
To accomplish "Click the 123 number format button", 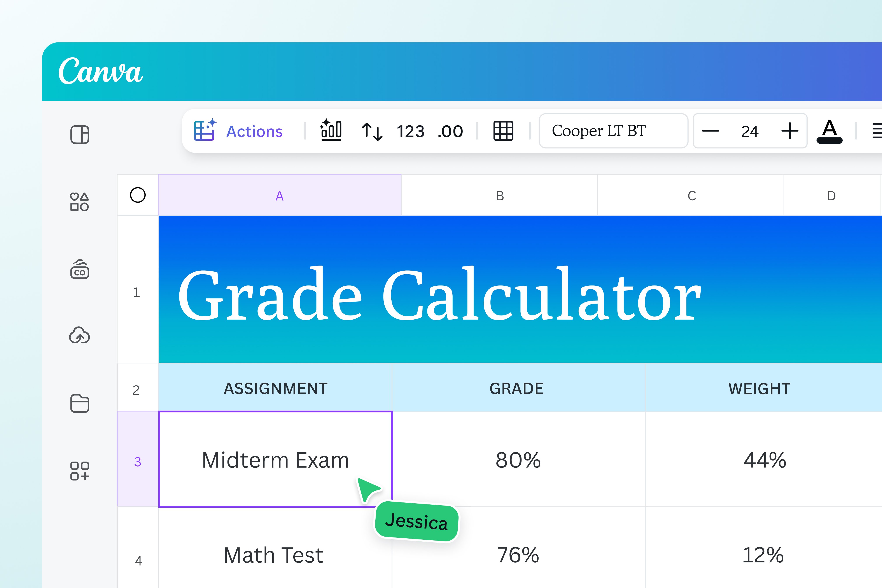I will coord(410,132).
